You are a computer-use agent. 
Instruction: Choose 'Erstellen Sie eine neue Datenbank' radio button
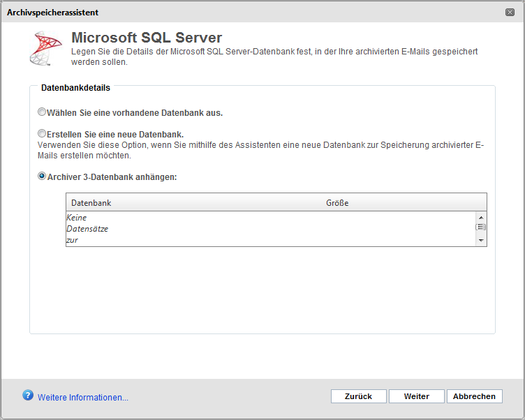point(41,133)
